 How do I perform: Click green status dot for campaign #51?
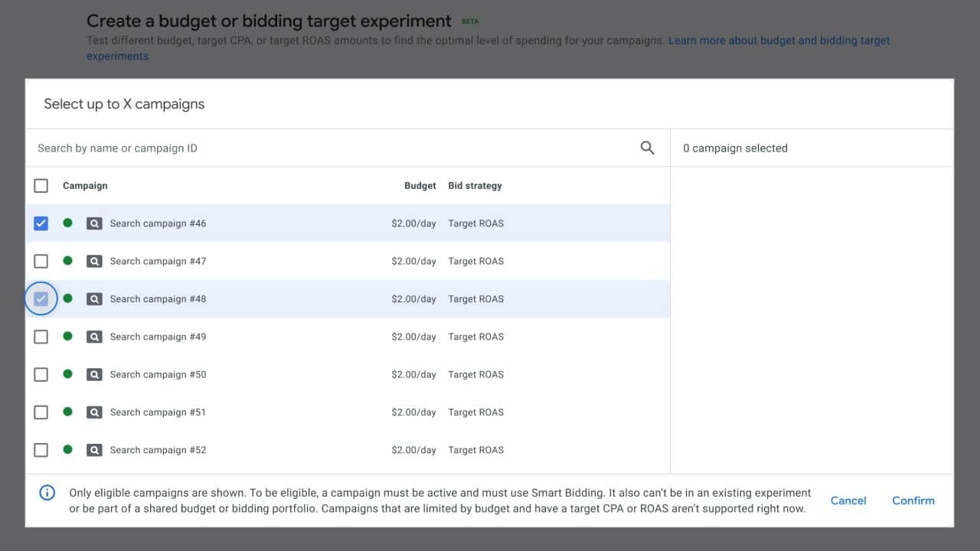[x=68, y=412]
